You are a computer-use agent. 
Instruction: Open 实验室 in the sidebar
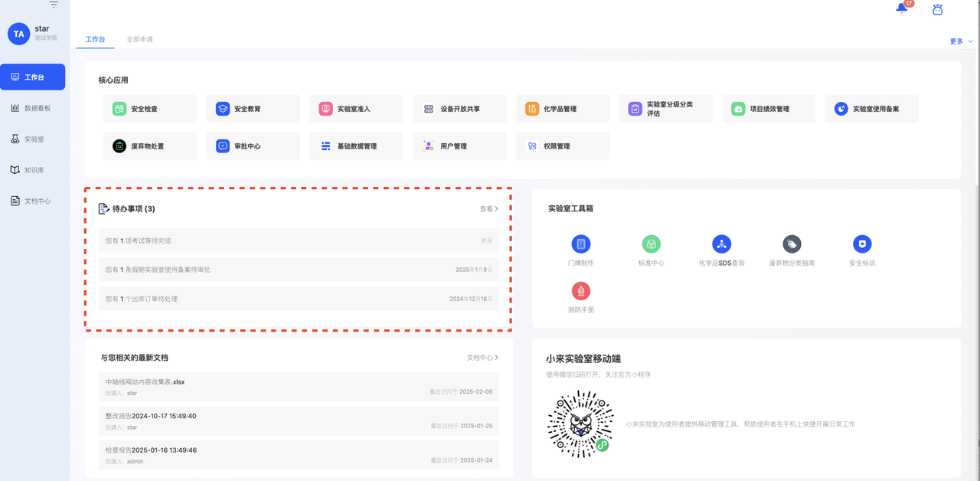click(33, 139)
